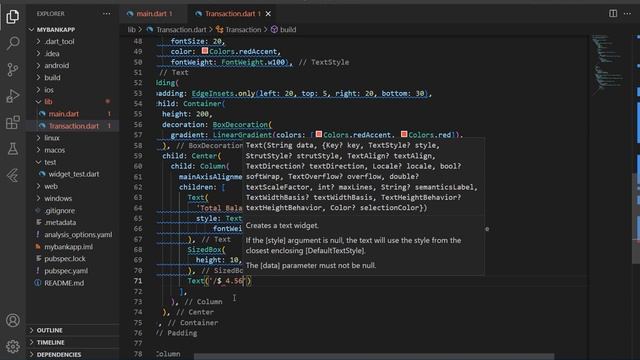Select the Transaction.dart tab

[x=233, y=13]
